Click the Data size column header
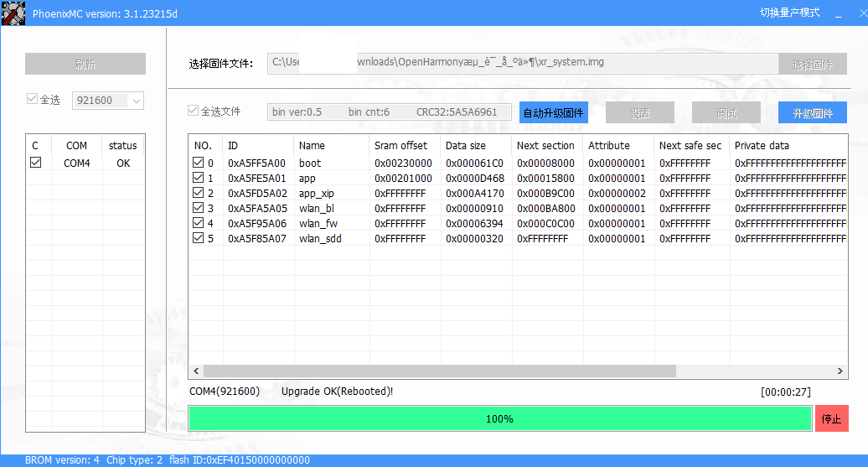The width and height of the screenshot is (868, 467). coord(476,145)
